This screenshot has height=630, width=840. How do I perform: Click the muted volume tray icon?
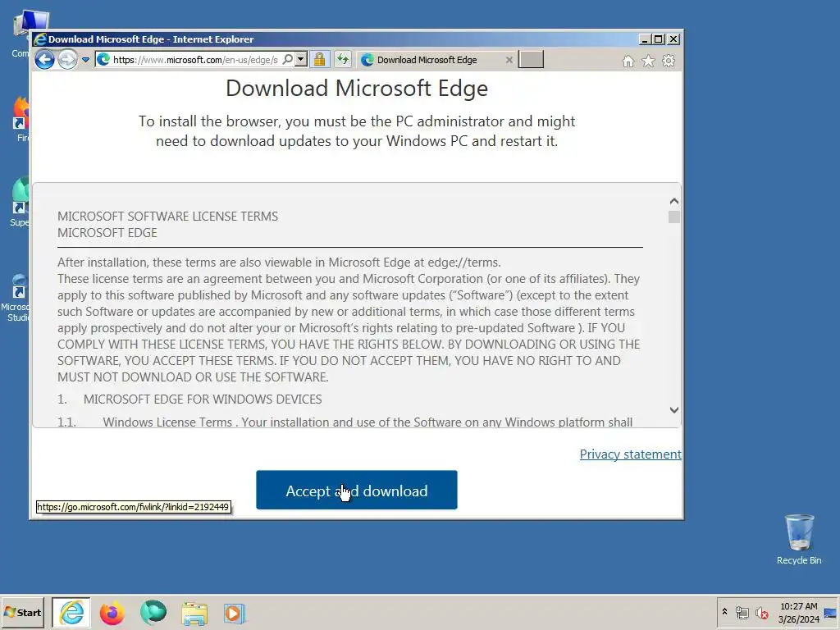761,612
